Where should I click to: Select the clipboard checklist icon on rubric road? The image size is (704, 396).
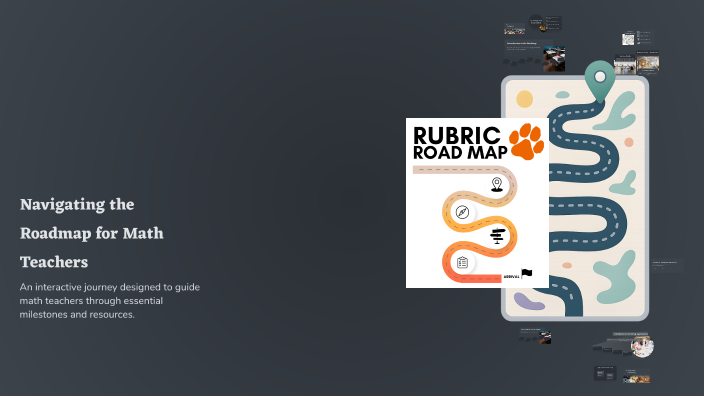462,263
